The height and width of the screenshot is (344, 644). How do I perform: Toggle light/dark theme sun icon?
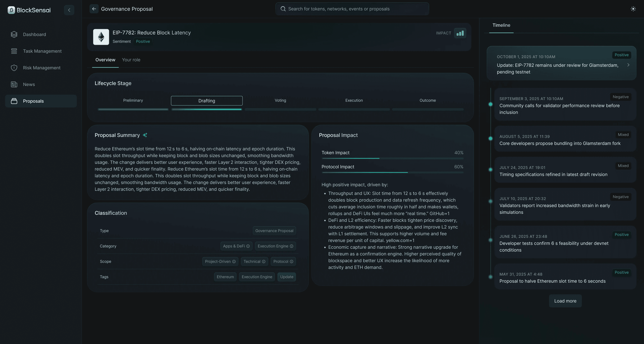633,9
